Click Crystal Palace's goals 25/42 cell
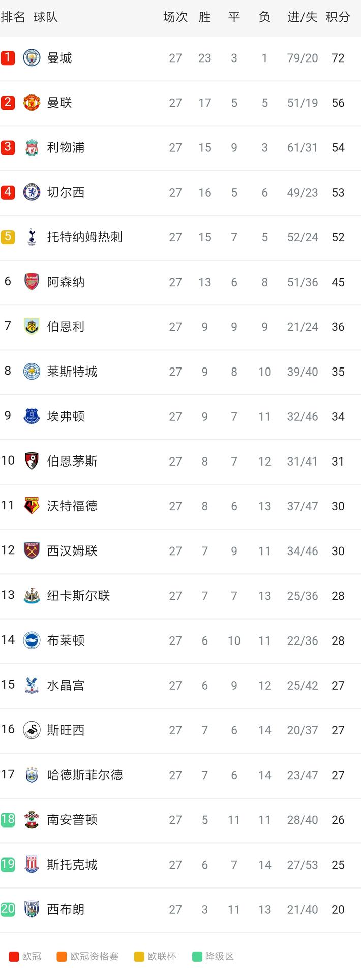The height and width of the screenshot is (980, 361). (x=303, y=685)
